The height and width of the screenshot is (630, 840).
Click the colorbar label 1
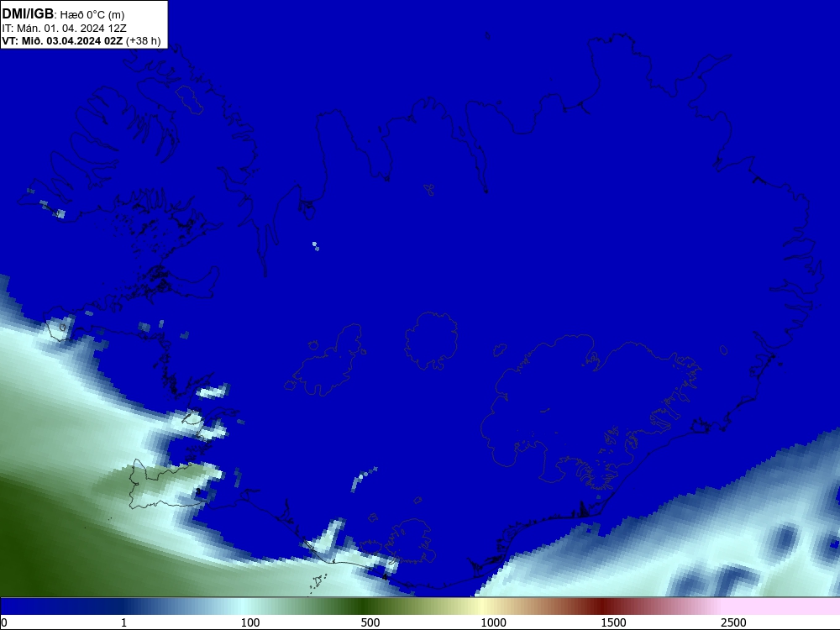(123, 622)
